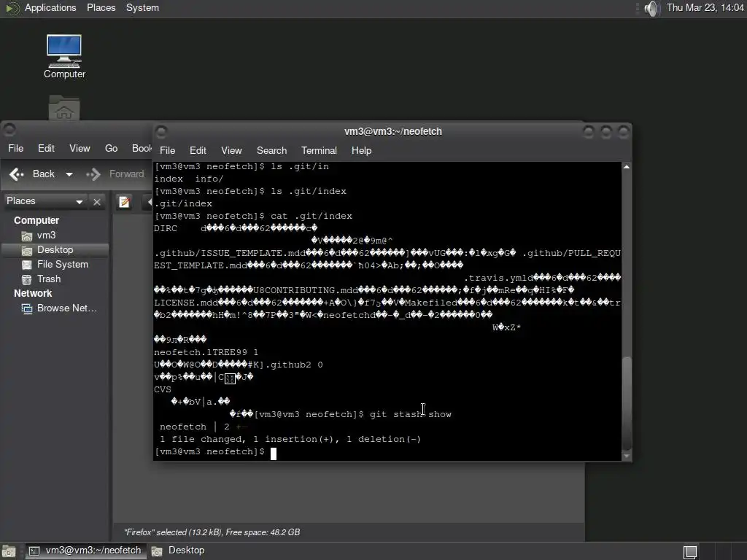
Task: Select File System in Places sidebar
Action: (55, 265)
